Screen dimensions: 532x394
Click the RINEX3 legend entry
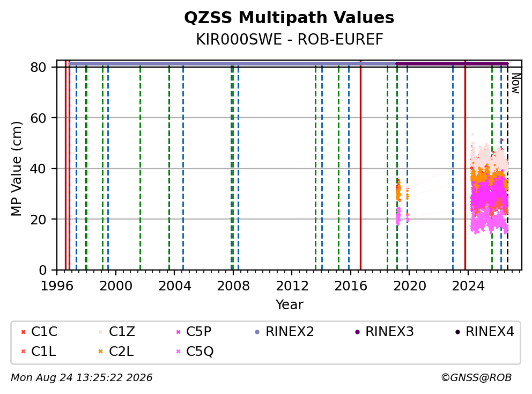(384, 332)
